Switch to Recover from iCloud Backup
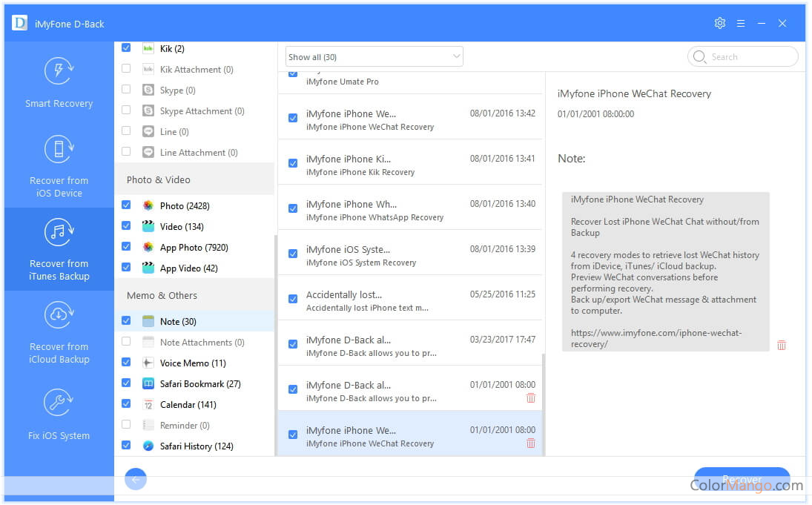The image size is (812, 505). [59, 332]
